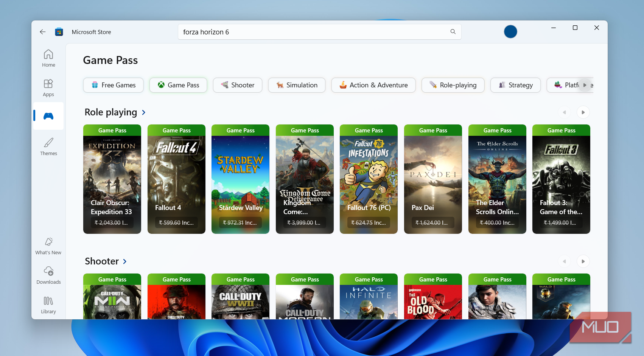This screenshot has height=356, width=644.
Task: Select the Free Games filter chip
Action: [x=114, y=85]
